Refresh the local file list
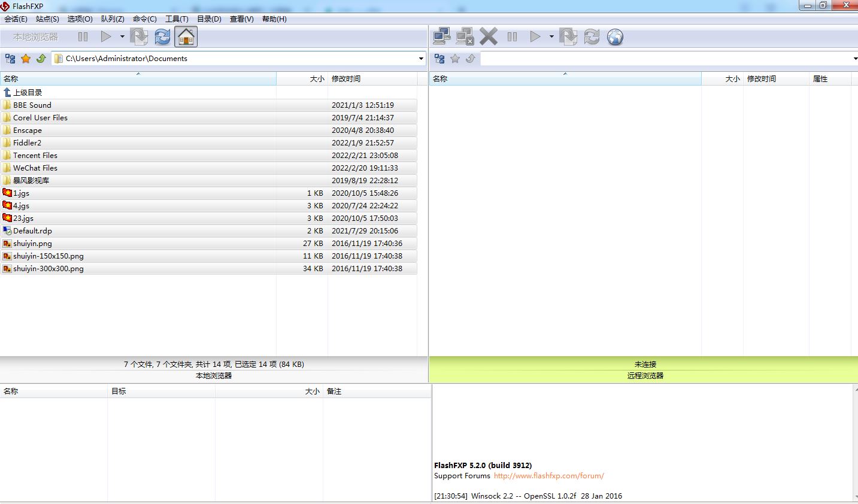 click(162, 37)
